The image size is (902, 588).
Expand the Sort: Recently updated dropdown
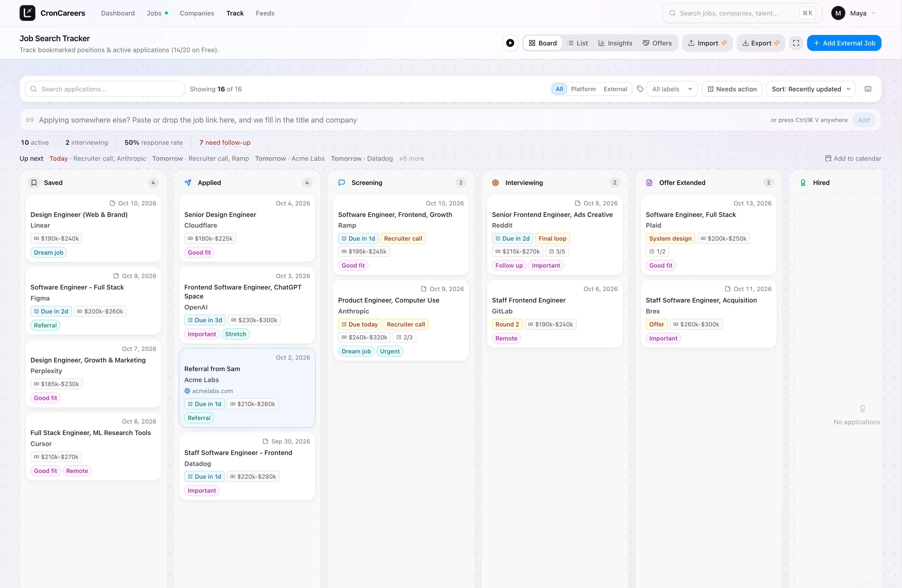(x=811, y=89)
